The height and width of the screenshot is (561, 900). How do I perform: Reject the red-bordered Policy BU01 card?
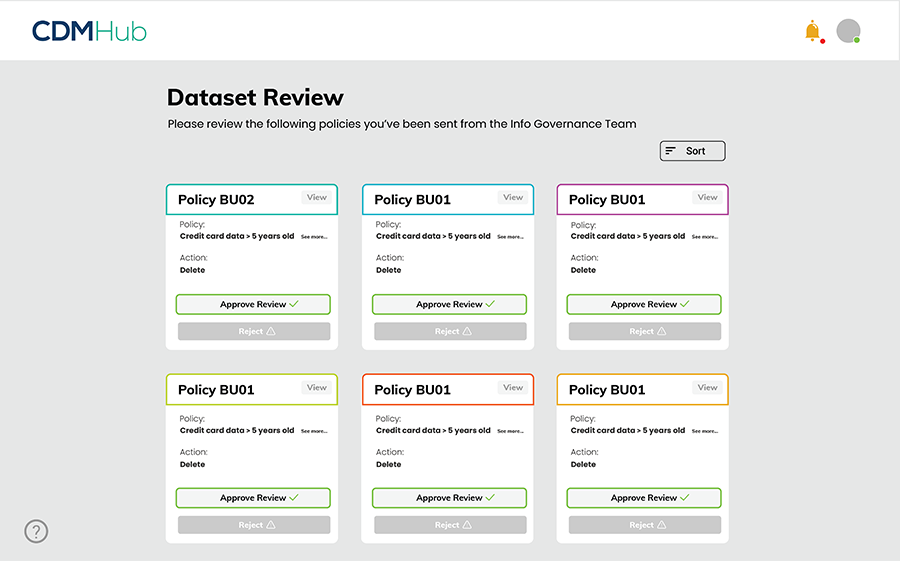point(449,524)
